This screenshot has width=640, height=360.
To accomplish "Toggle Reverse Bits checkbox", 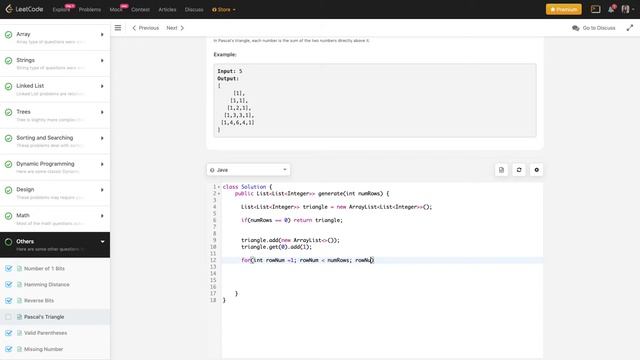I will (8, 300).
